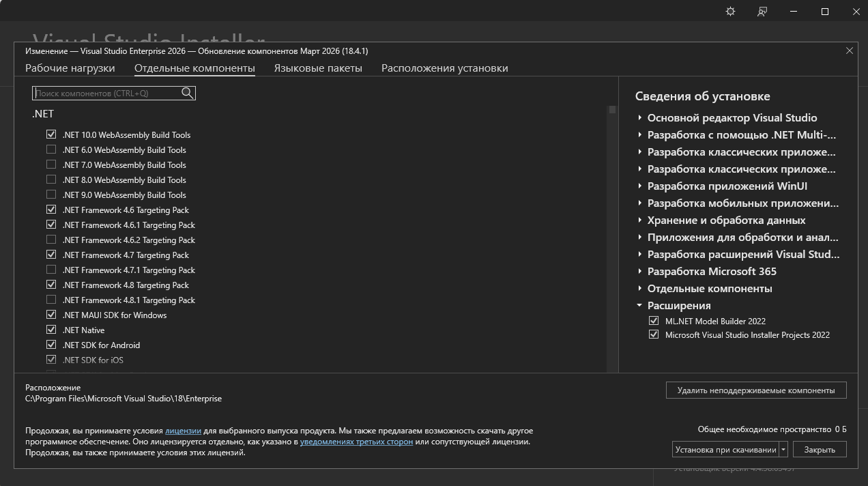Go to Расположения установки tab
Viewport: 868px width, 486px height.
(444, 68)
